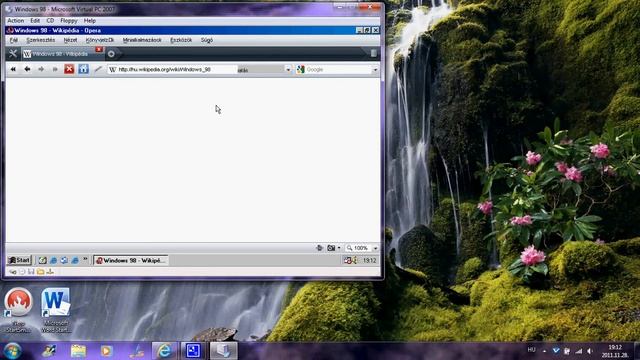Screen dimensions: 640x360
Task: Click the Wikipedia URL address field
Action: (x=171, y=69)
